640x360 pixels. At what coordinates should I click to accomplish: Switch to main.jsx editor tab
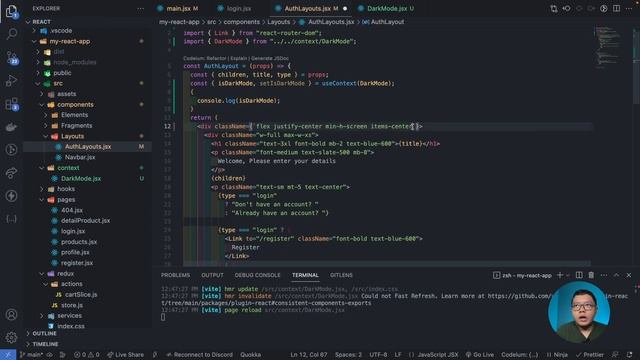178,9
